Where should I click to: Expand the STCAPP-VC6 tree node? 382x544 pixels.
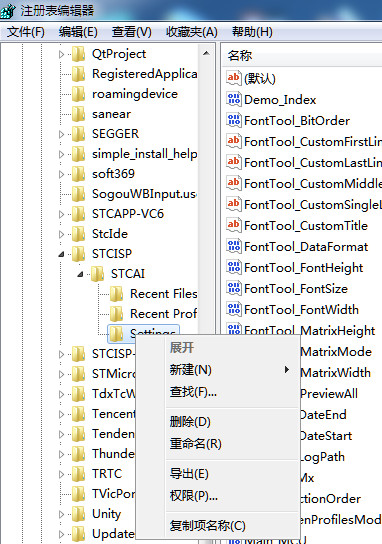[x=61, y=214]
